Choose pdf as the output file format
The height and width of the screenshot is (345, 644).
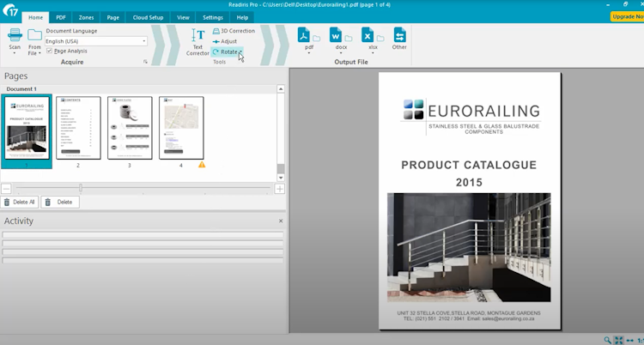pyautogui.click(x=304, y=36)
